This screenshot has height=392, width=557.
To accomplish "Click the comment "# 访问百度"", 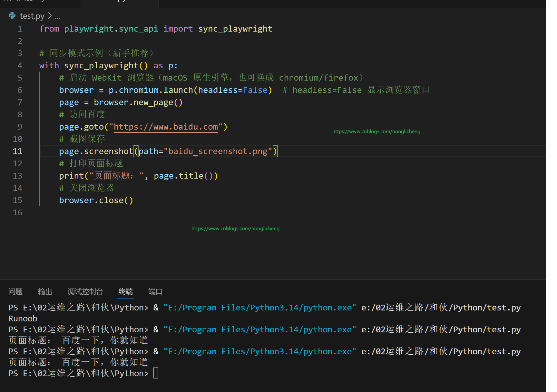I will [82, 114].
